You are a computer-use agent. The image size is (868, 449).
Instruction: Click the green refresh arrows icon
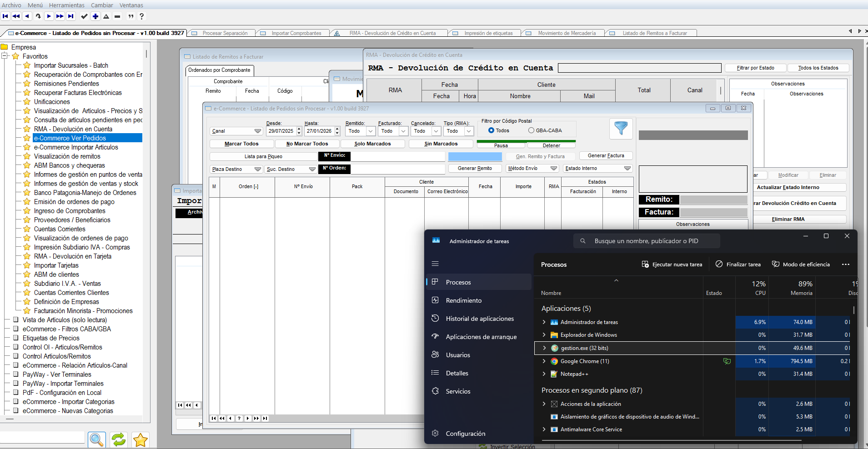pos(119,439)
